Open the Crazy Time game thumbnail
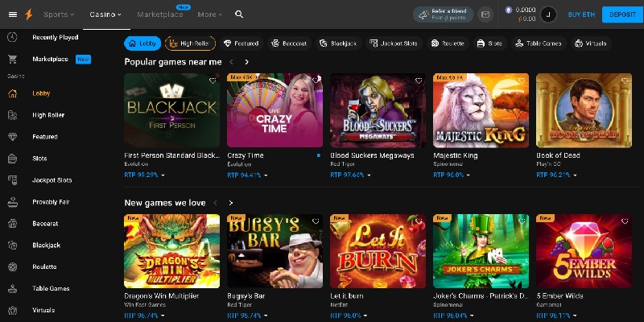The width and height of the screenshot is (644, 322). coord(275,110)
